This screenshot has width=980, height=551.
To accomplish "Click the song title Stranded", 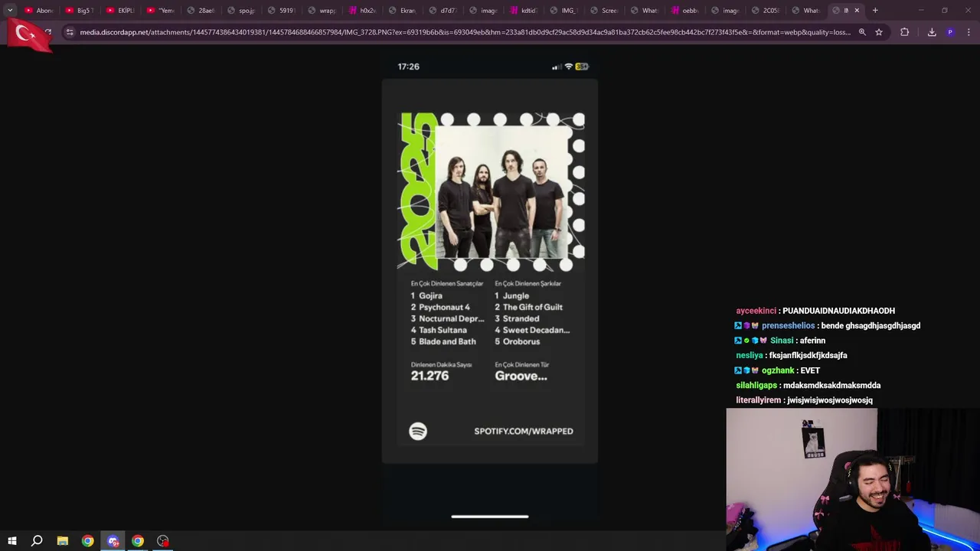I will click(521, 318).
